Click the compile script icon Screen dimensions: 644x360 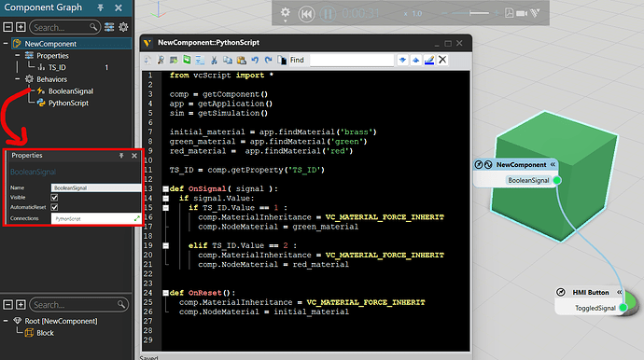click(174, 60)
